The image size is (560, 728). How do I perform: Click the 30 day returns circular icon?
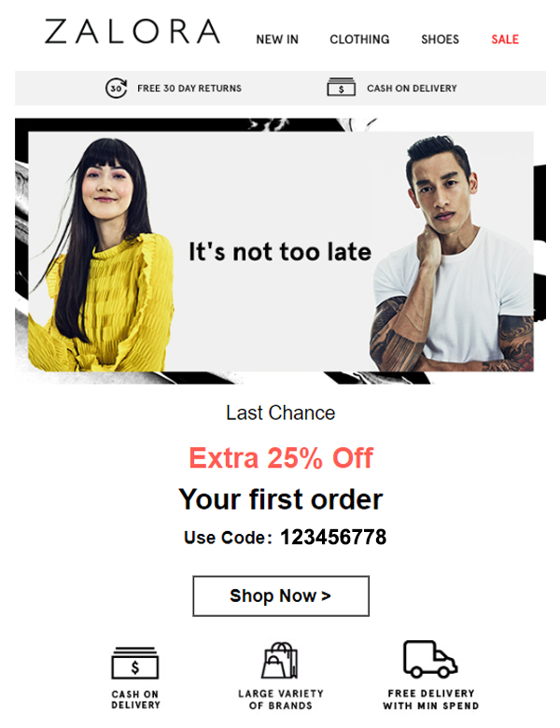116,88
